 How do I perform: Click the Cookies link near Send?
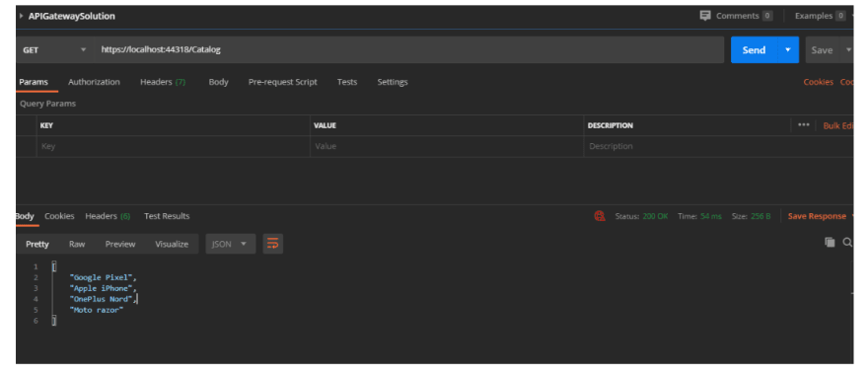[x=818, y=82]
